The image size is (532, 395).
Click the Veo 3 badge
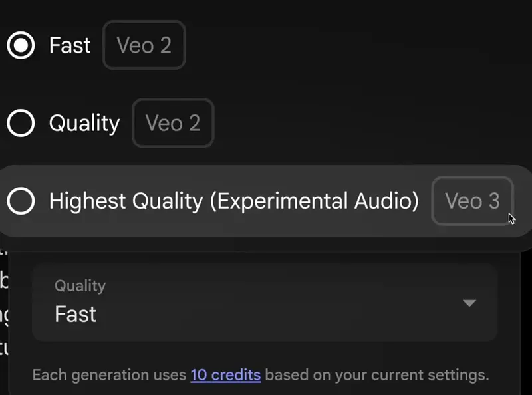472,201
